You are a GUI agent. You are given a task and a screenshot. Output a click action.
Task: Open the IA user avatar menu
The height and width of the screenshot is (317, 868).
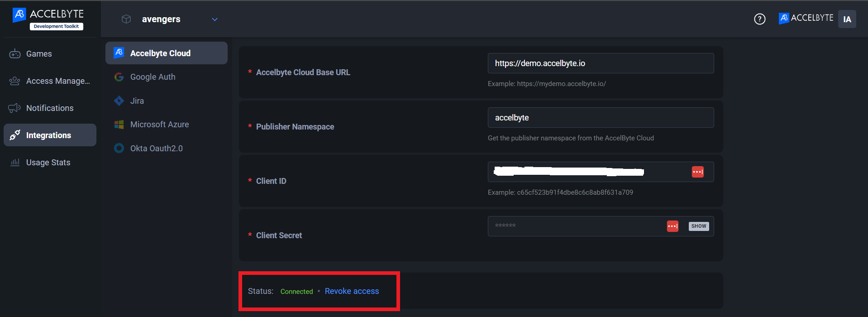coord(847,19)
